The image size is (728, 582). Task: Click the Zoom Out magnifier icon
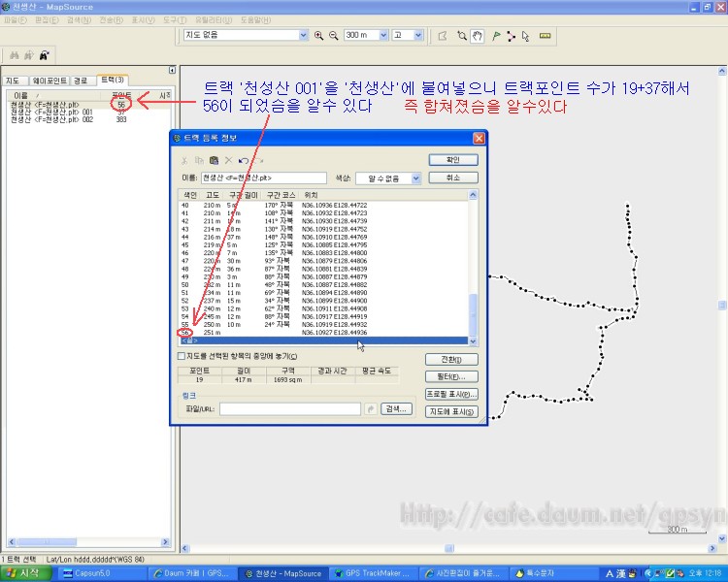333,36
